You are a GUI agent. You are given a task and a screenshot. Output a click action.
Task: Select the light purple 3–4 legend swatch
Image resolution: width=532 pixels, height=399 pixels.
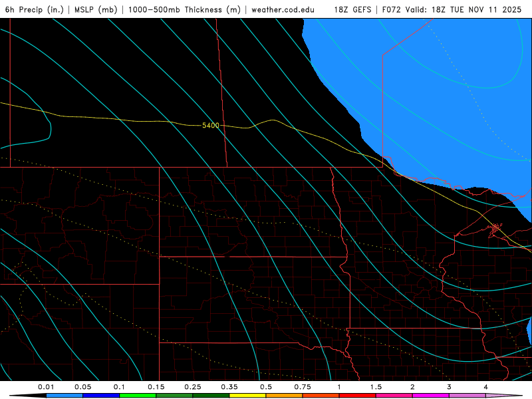[467, 396]
